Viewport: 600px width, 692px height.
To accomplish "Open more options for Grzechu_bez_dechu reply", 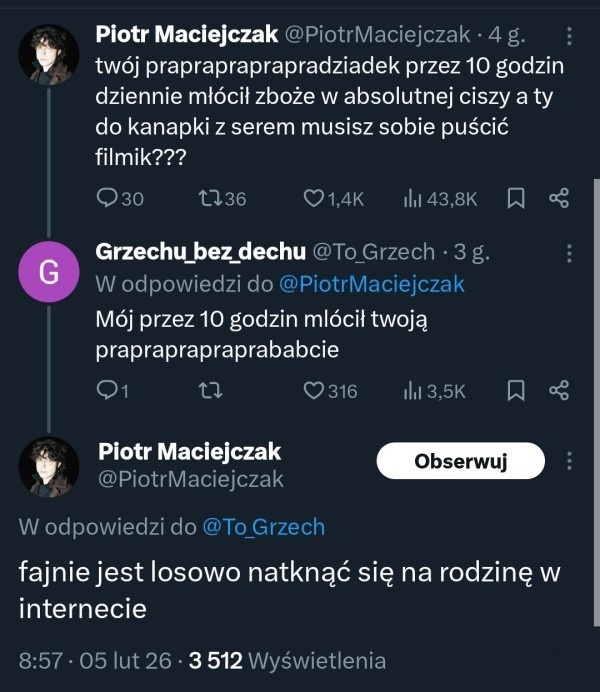I will click(x=570, y=253).
